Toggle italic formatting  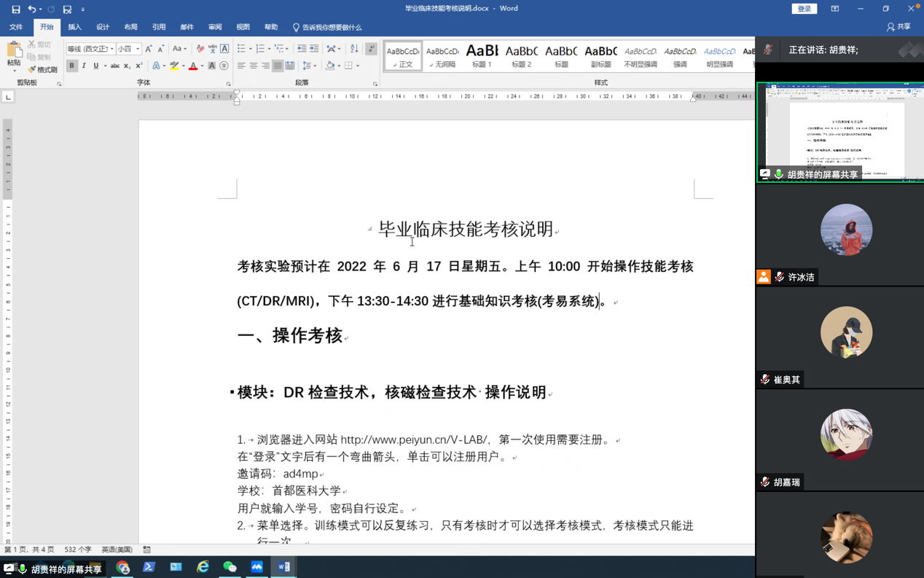[84, 66]
